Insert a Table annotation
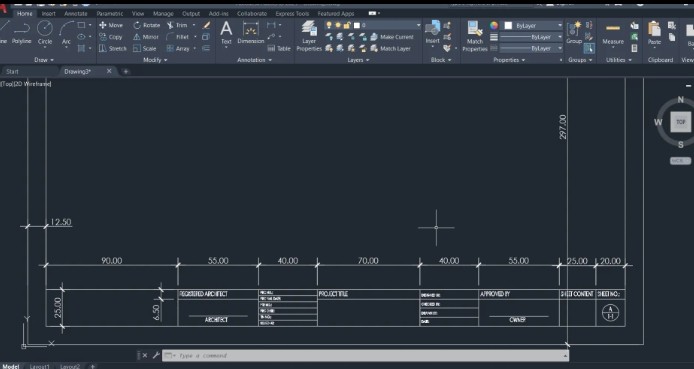This screenshot has height=369, width=694. point(279,49)
